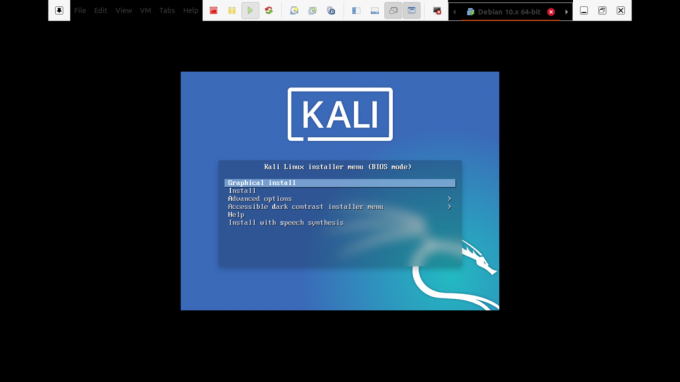The image size is (680, 382).
Task: Switch to Unity console view icon
Action: click(412, 10)
